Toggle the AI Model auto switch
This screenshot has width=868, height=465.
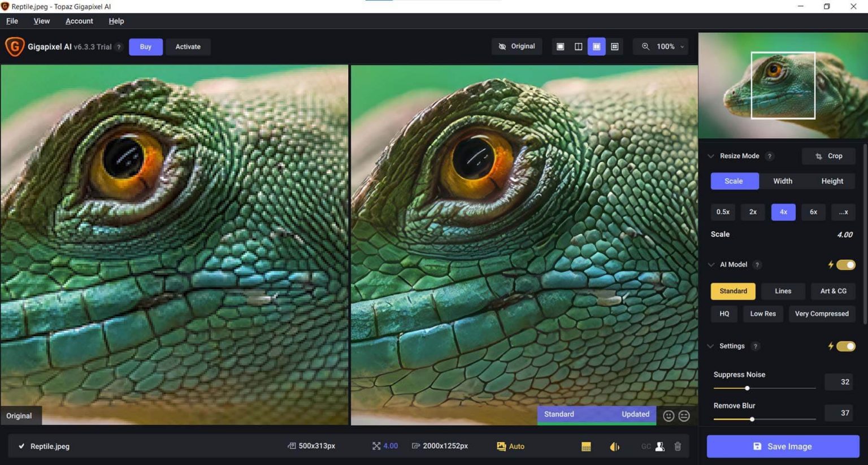pos(846,264)
